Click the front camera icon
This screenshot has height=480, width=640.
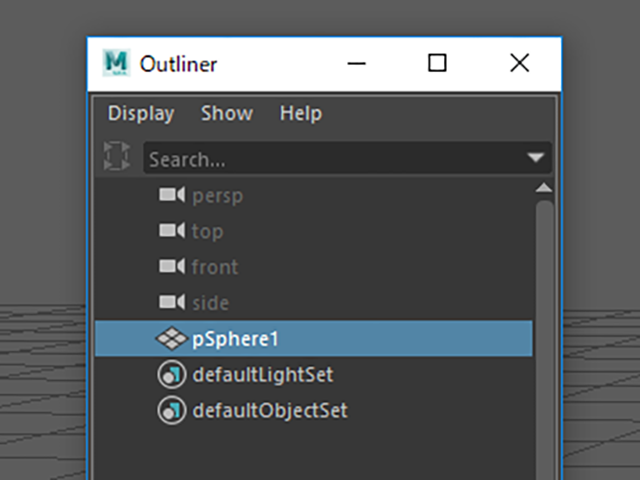(x=172, y=267)
